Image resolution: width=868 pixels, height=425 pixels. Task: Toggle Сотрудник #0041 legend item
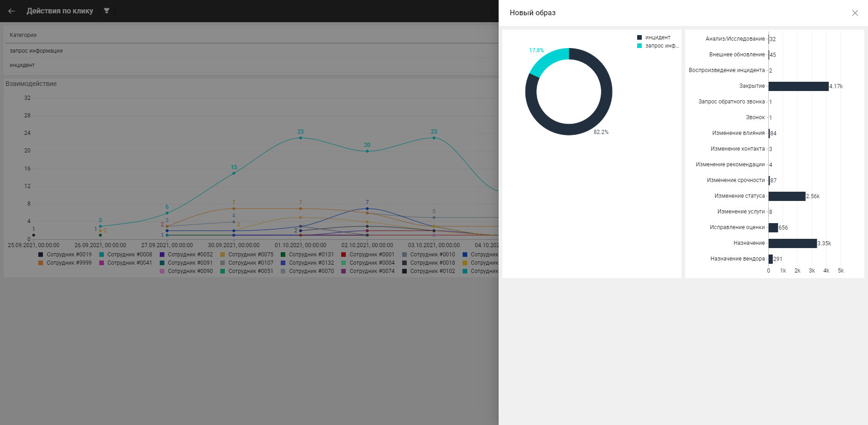126,263
